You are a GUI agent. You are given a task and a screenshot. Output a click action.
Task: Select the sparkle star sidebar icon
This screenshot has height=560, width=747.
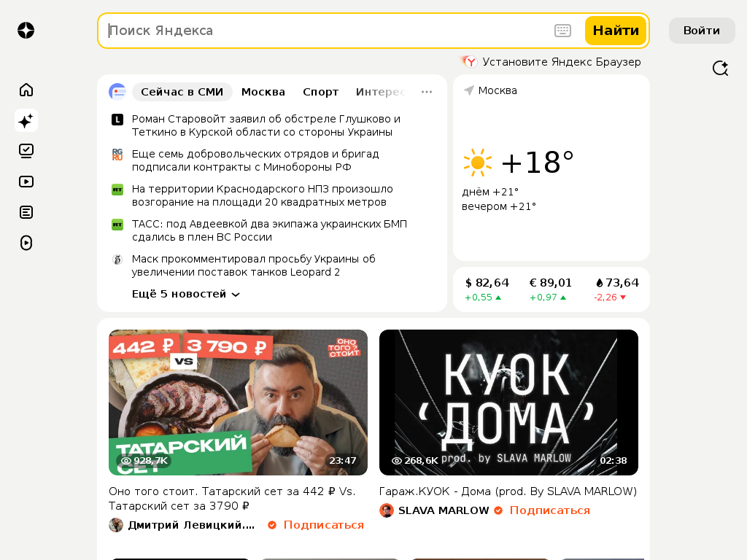tap(26, 120)
